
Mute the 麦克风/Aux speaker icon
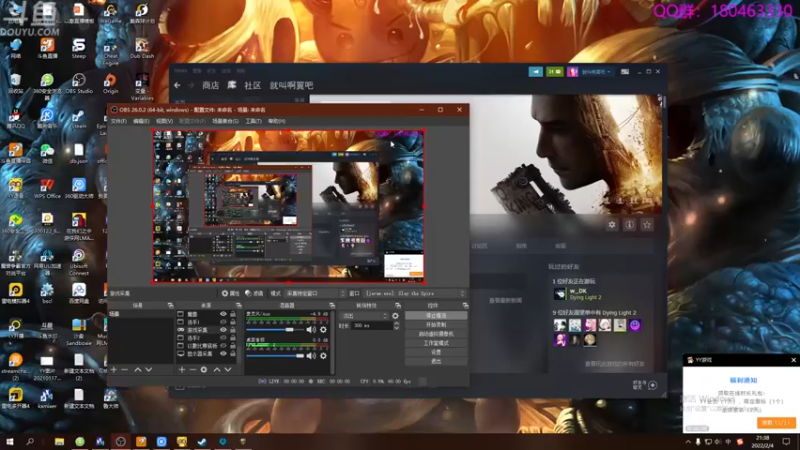[x=311, y=330]
